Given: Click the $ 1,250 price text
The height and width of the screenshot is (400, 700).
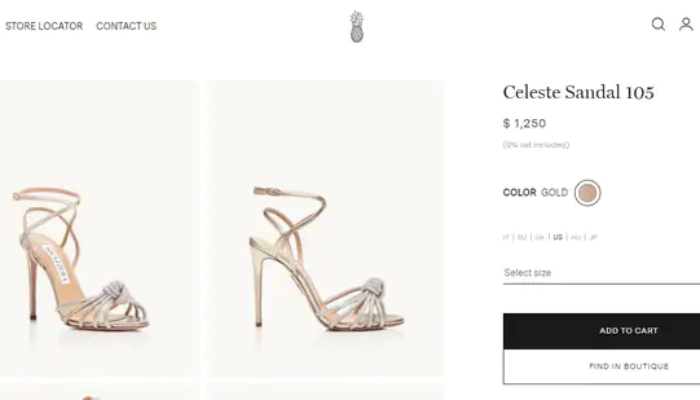Looking at the screenshot, I should 524,124.
